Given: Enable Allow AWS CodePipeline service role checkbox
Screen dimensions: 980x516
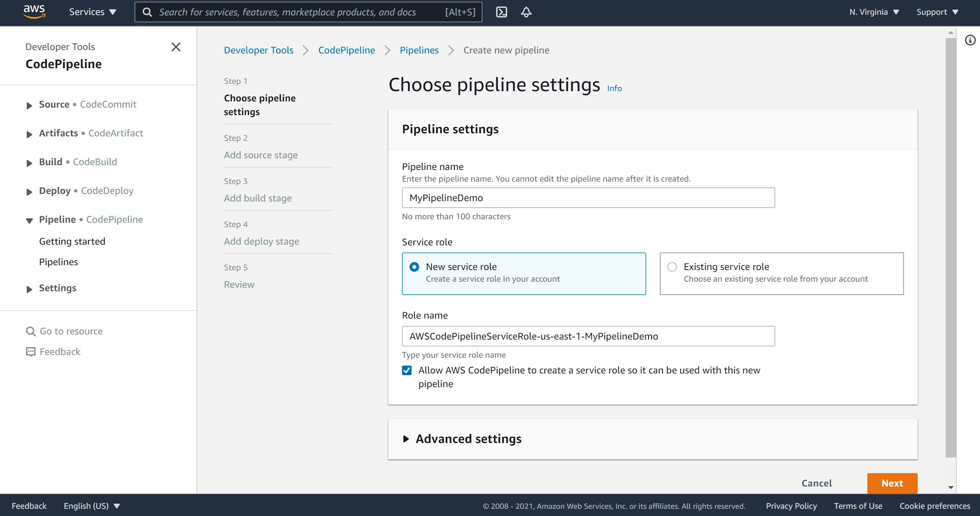Looking at the screenshot, I should pyautogui.click(x=406, y=370).
